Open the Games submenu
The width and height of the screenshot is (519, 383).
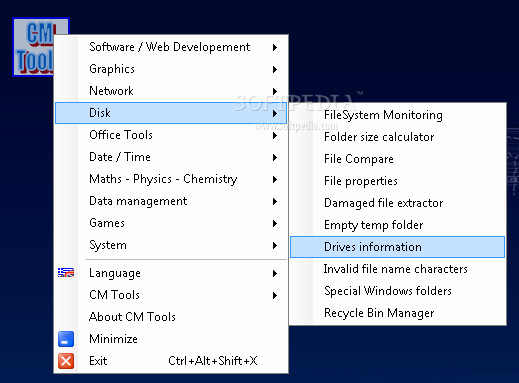[x=171, y=223]
